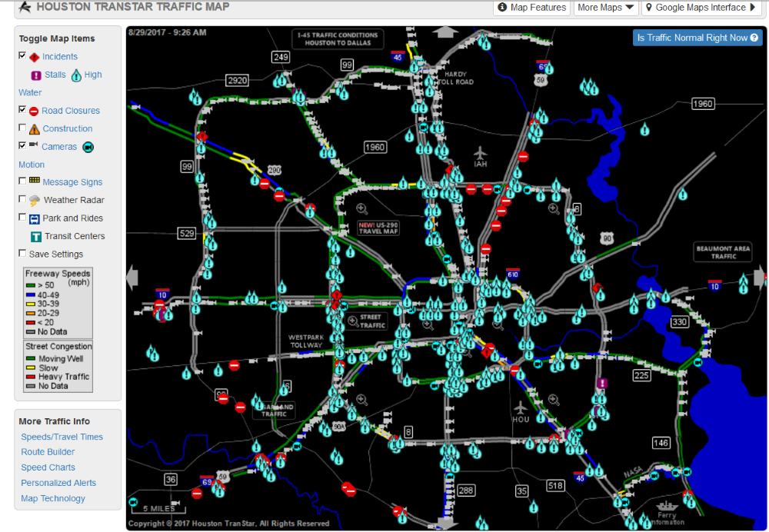The height and width of the screenshot is (532, 769).
Task: Click the Incidents link text
Action: point(60,56)
